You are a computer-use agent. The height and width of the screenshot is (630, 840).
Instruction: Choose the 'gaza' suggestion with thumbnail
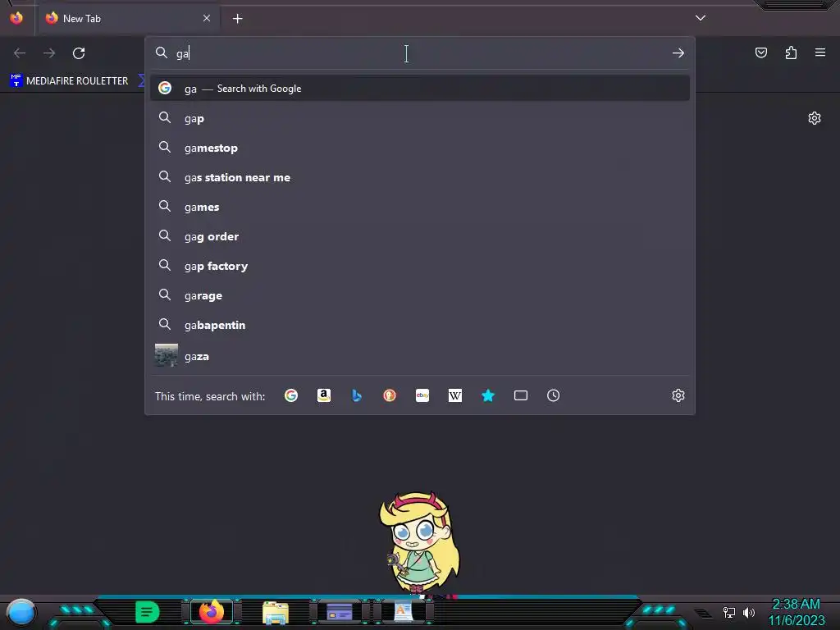(420, 356)
